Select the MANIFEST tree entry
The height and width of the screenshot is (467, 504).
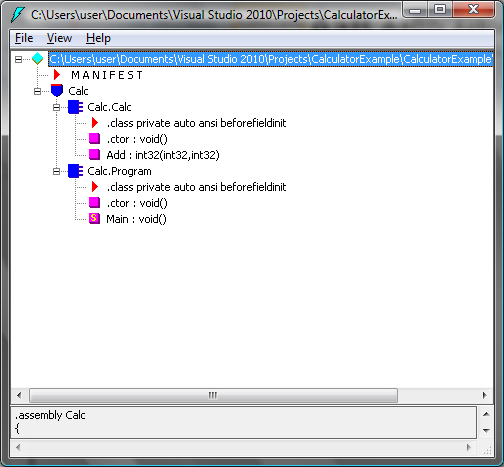coord(107,75)
